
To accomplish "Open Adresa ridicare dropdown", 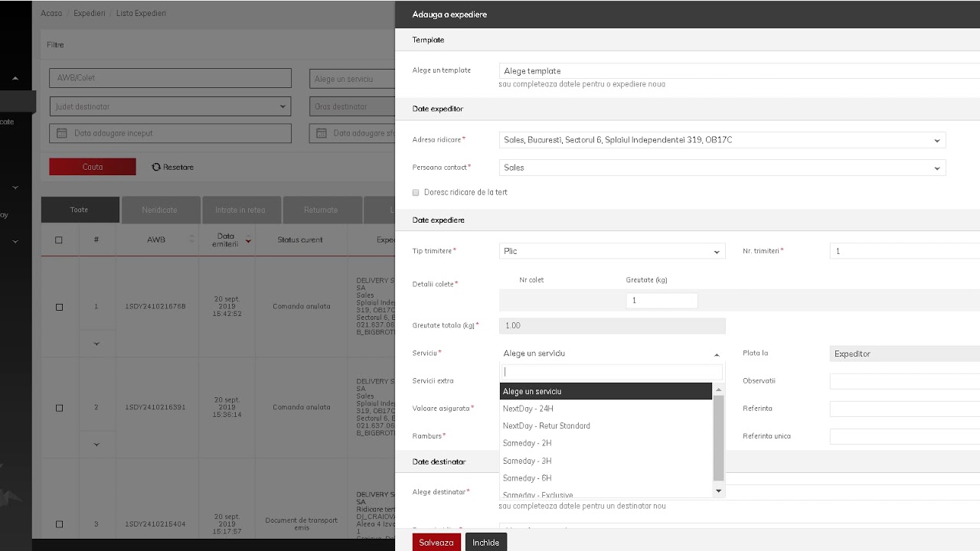I will point(722,140).
